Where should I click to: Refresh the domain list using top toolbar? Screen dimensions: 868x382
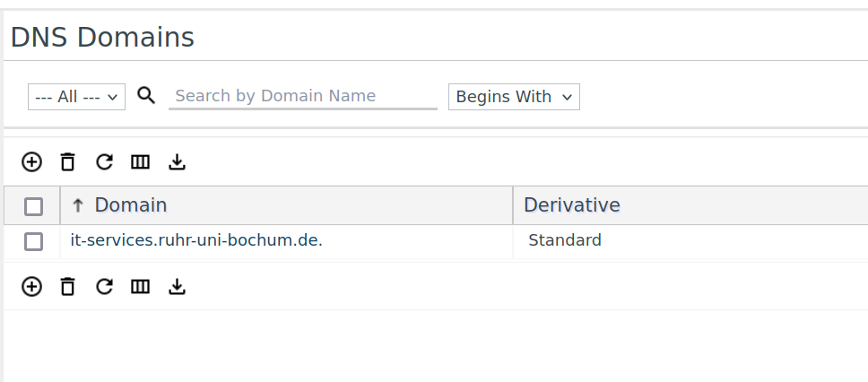click(104, 161)
